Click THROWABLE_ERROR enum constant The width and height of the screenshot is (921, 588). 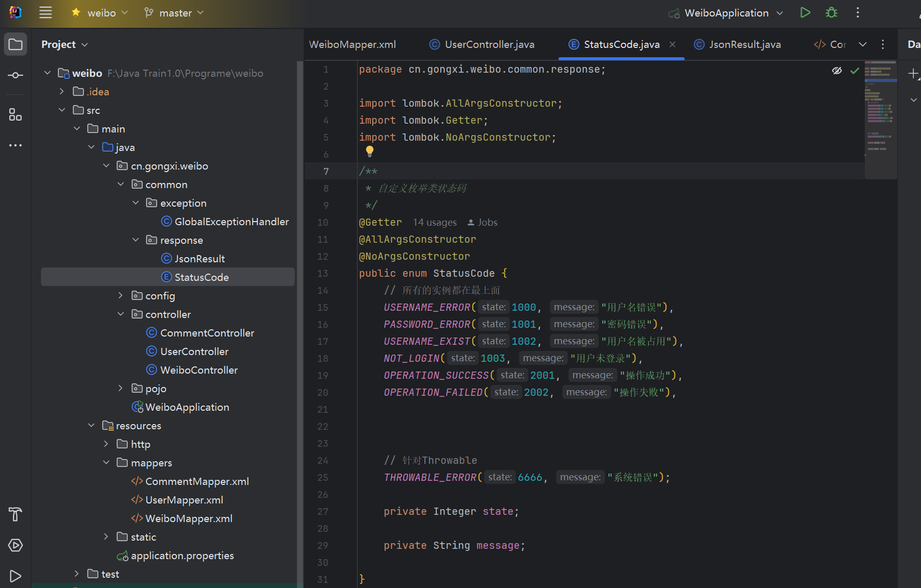click(430, 477)
